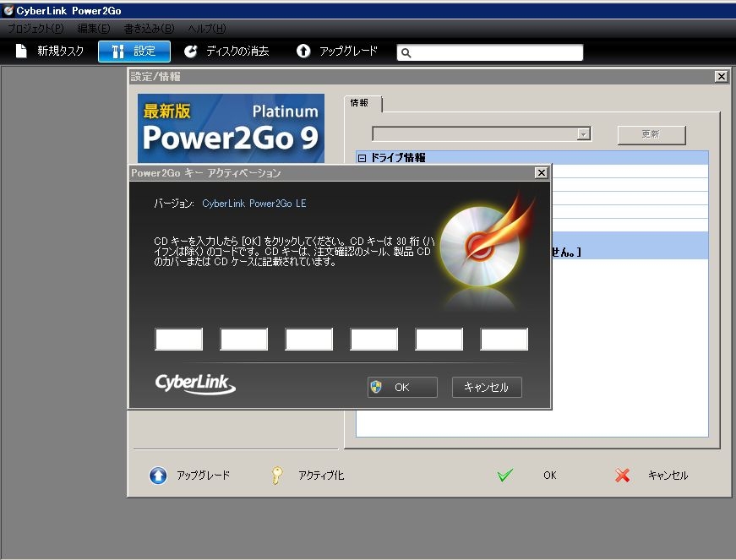Click the red X キャンセル icon

623,475
